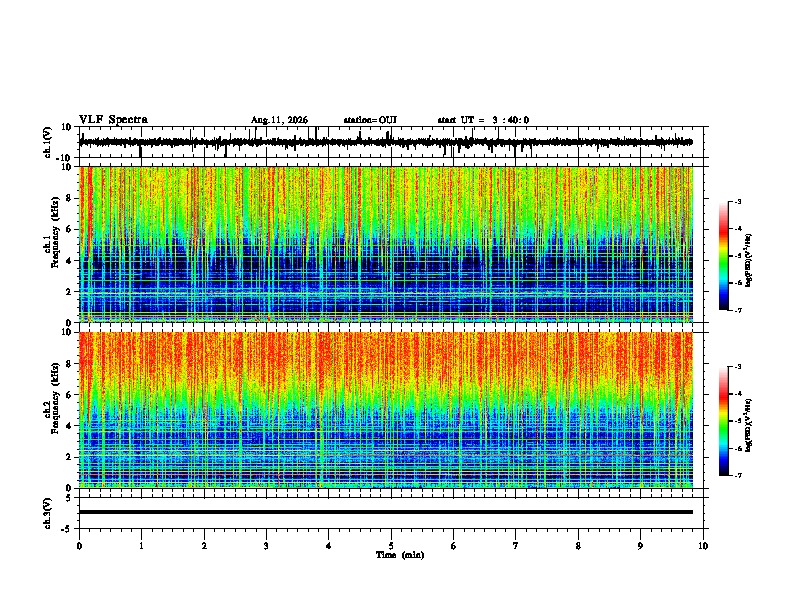Click the upper color bar log(PSD) label
This screenshot has width=792, height=612.
pos(748,261)
